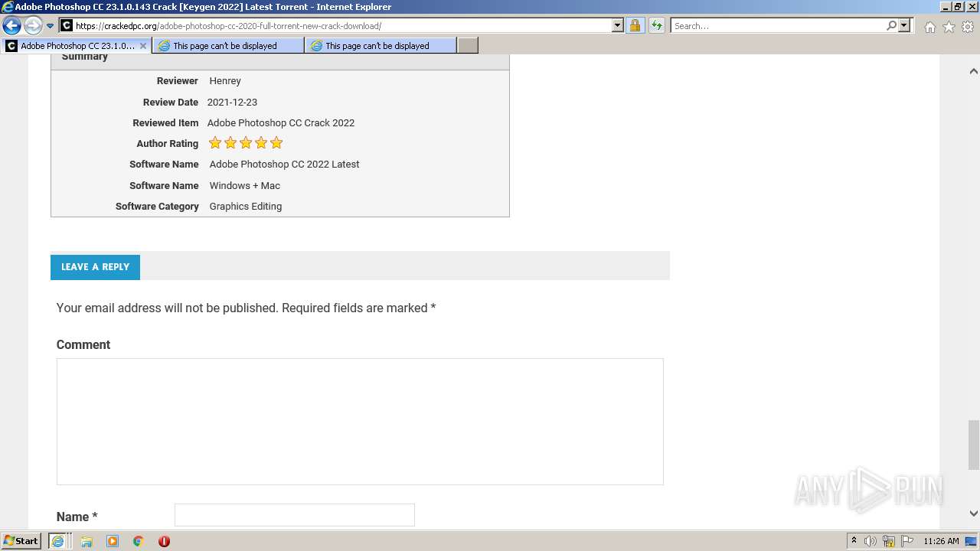The image size is (980, 551).
Task: Click inside the Comment text area
Action: click(x=360, y=422)
